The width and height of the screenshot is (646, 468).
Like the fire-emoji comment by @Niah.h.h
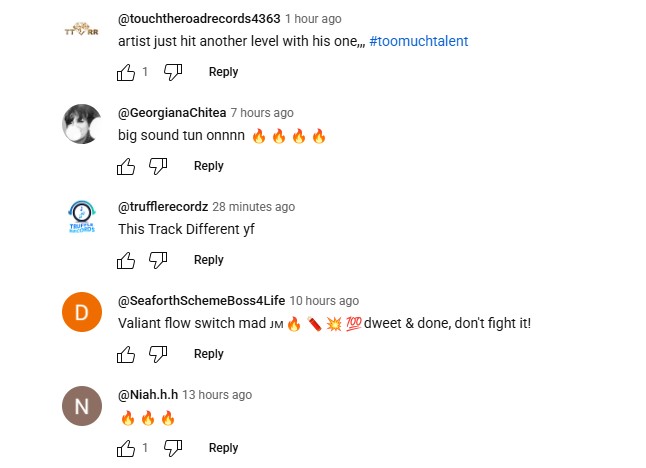[126, 448]
